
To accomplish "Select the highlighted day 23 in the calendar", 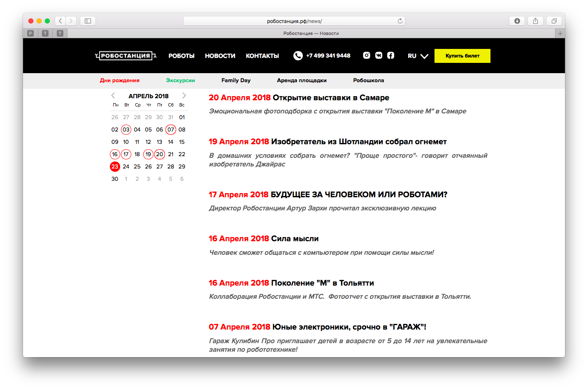I will pyautogui.click(x=115, y=166).
